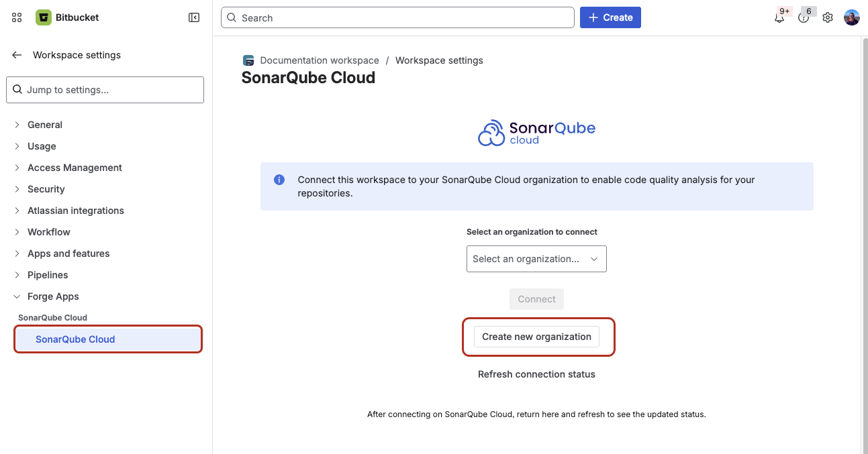The width and height of the screenshot is (868, 454).
Task: Click the page vertical scrollbar
Action: [864, 245]
